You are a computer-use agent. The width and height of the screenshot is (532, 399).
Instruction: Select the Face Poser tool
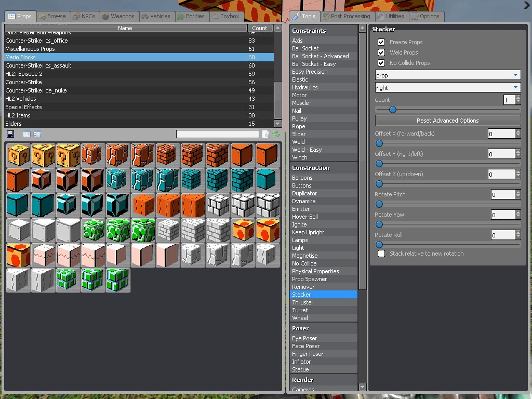click(306, 346)
